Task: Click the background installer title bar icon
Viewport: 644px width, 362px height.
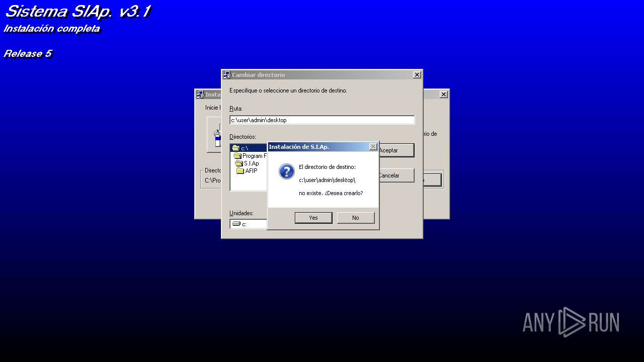Action: pyautogui.click(x=200, y=95)
